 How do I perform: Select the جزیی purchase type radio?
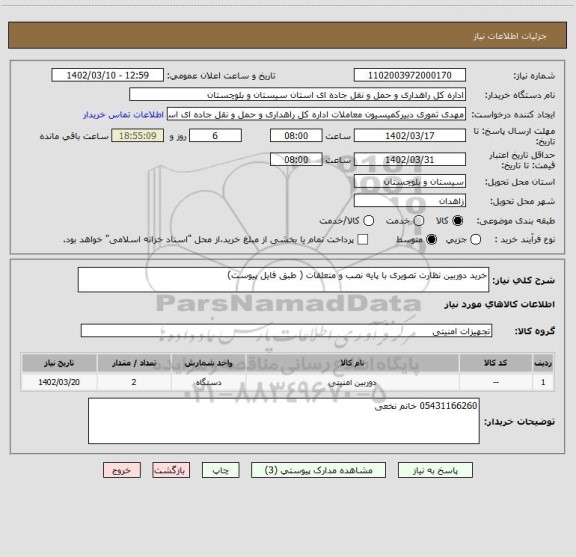(475, 240)
